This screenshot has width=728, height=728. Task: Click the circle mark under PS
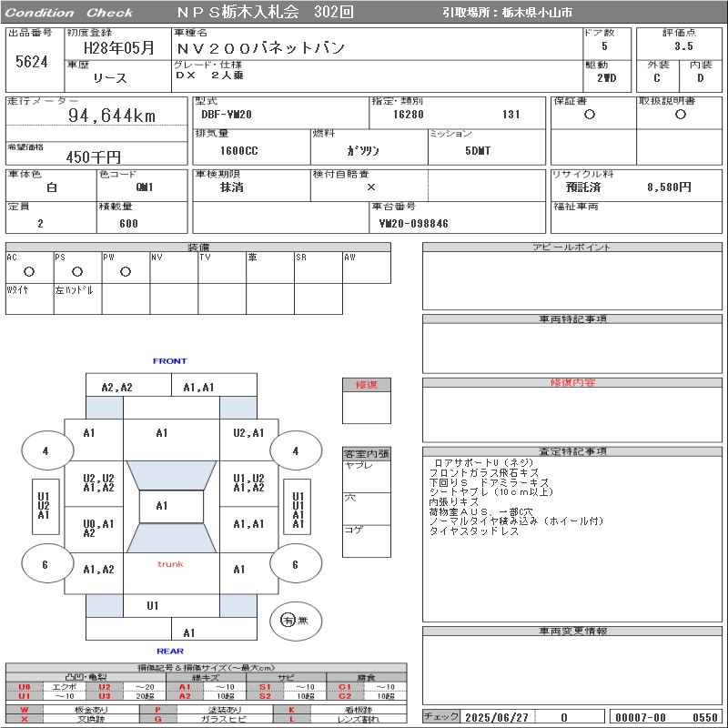coord(77,271)
